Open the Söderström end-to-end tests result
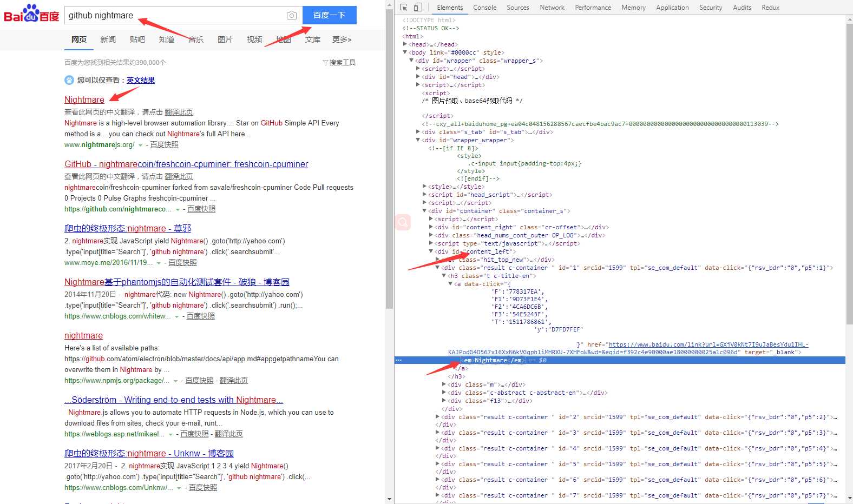The height and width of the screenshot is (504, 853). click(x=174, y=400)
